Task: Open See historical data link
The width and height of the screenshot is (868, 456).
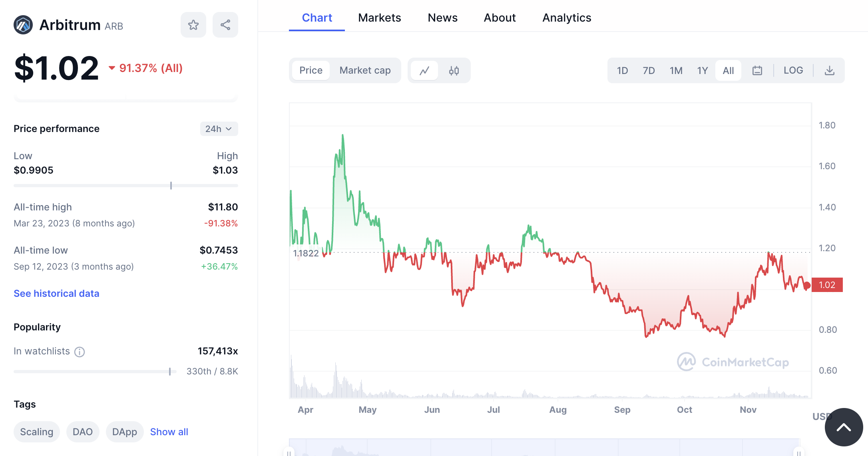Action: [x=56, y=294]
